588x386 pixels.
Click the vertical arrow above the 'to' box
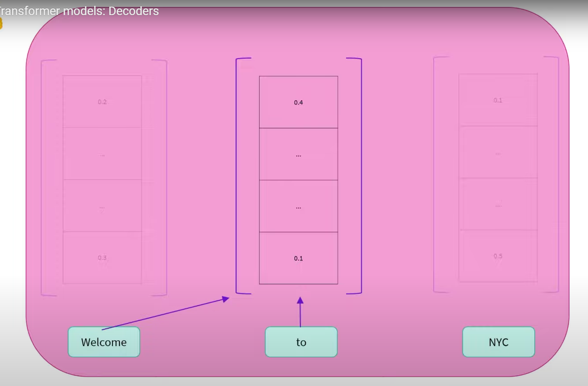click(x=300, y=313)
